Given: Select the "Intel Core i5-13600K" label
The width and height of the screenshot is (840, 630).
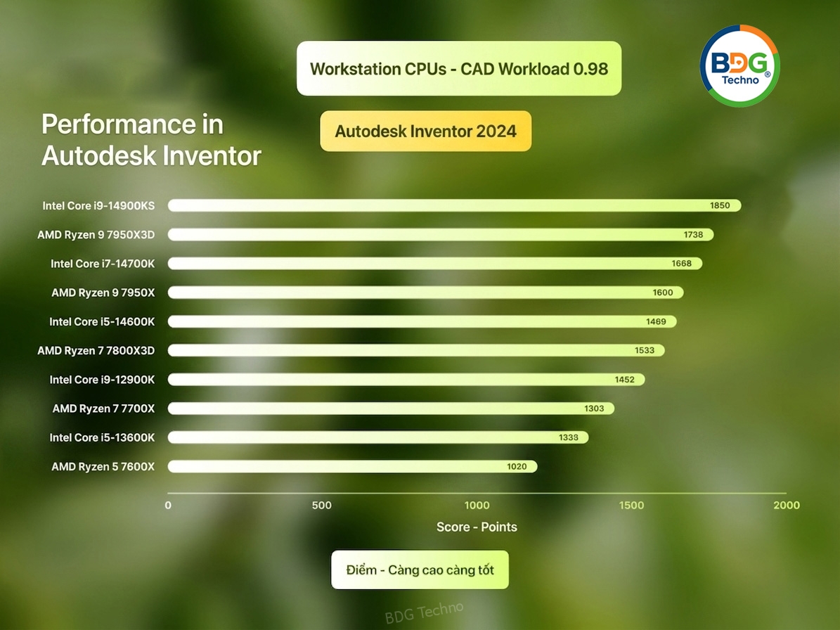Looking at the screenshot, I should tap(102, 437).
